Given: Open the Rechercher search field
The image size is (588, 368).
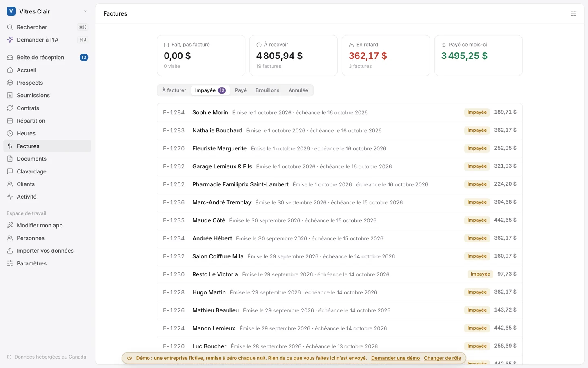Looking at the screenshot, I should (47, 27).
